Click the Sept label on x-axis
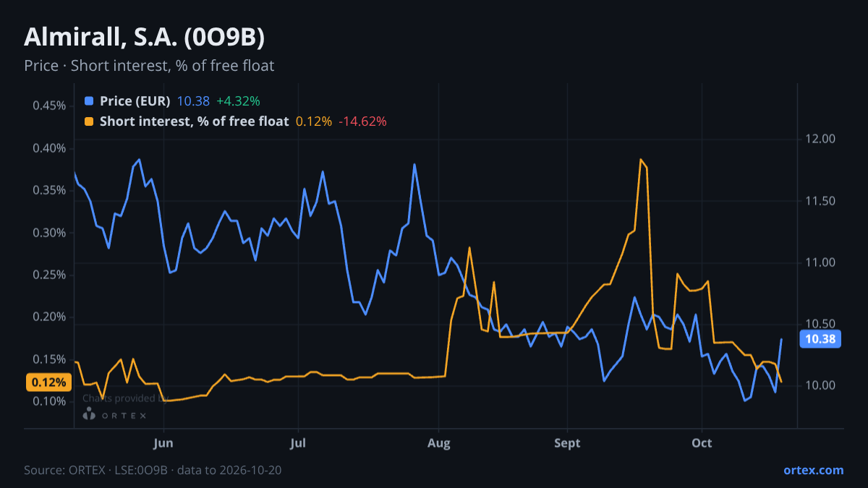868x488 pixels. [568, 443]
